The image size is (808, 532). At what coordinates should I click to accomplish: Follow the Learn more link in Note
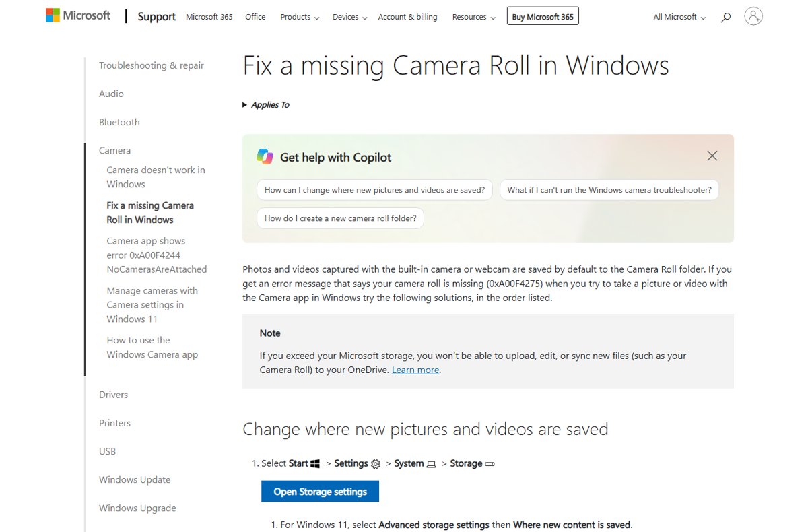[x=415, y=370]
